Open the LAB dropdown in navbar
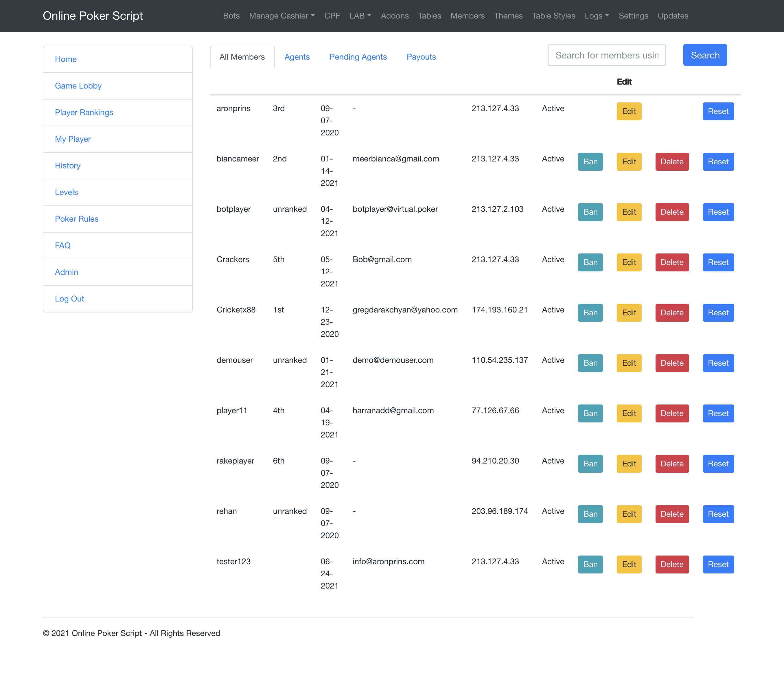 pyautogui.click(x=360, y=16)
